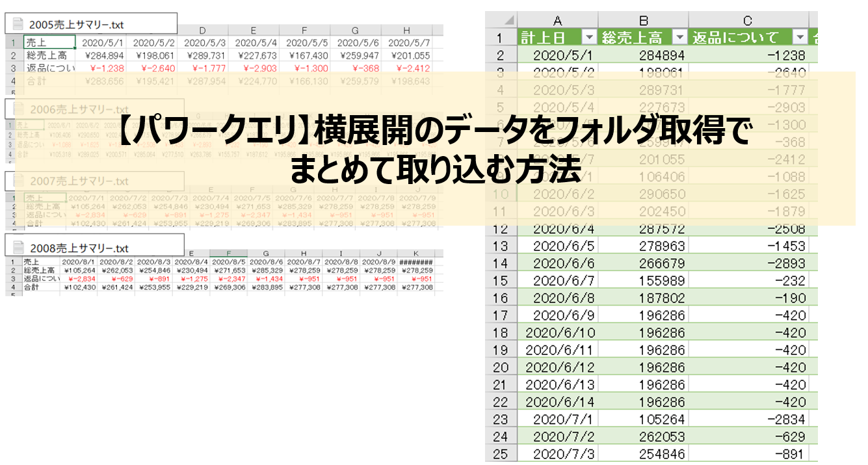Click the file icon beside 2006売上サマリー.txt
Screen dimensions: 868x465
18,109
